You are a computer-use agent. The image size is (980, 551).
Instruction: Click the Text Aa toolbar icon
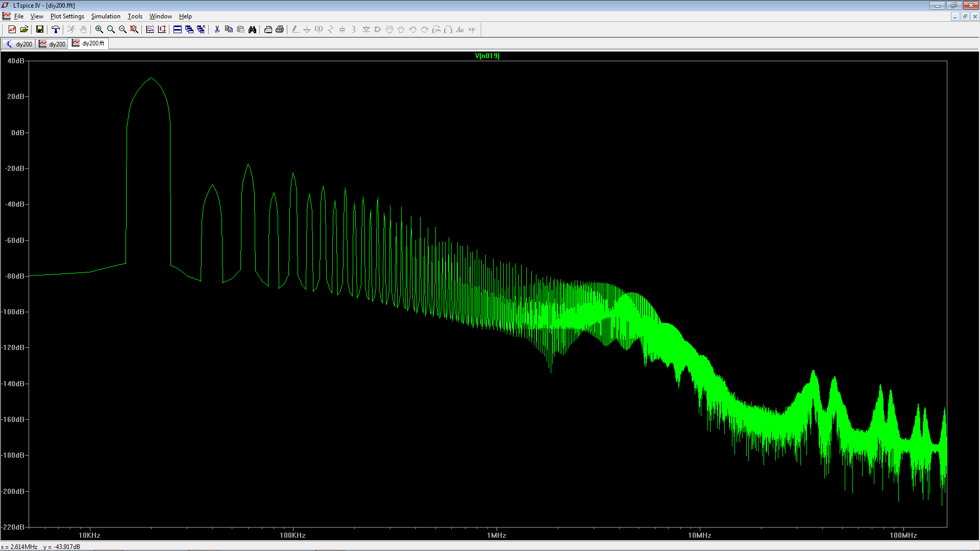[460, 30]
